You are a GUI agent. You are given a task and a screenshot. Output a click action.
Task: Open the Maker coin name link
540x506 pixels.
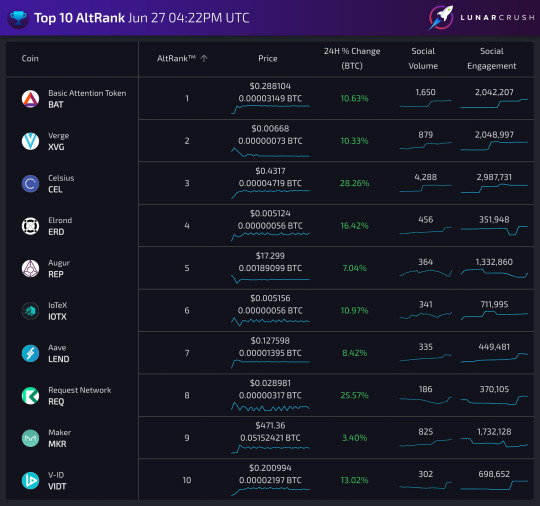60,432
